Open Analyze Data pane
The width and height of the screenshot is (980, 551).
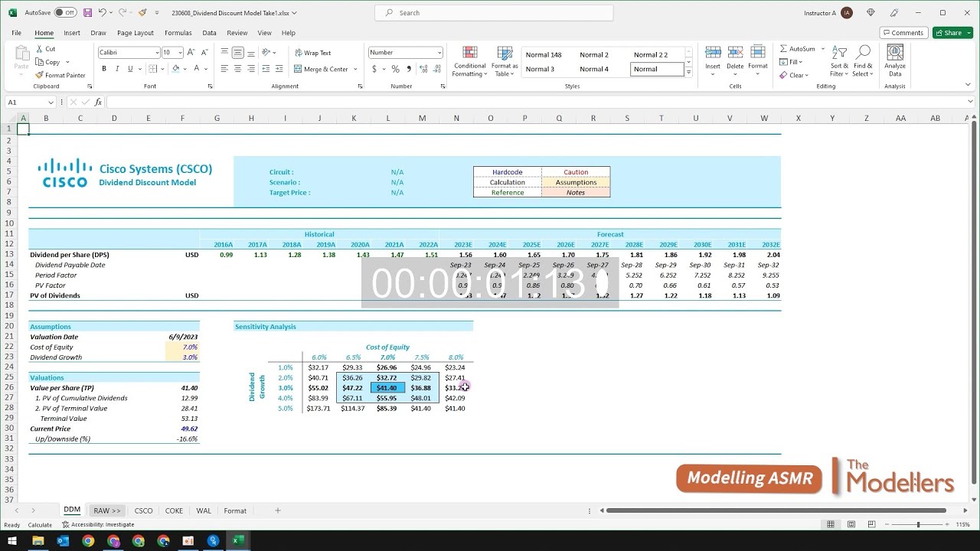(x=894, y=61)
